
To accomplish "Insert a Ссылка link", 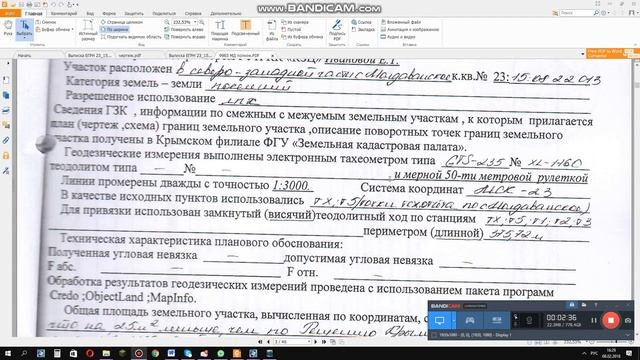I will tap(362, 22).
